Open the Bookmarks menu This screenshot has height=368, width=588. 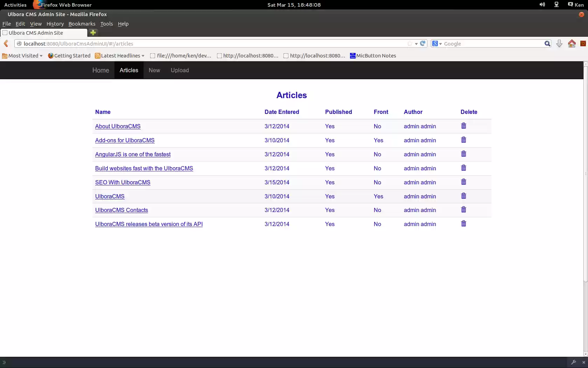tap(82, 24)
